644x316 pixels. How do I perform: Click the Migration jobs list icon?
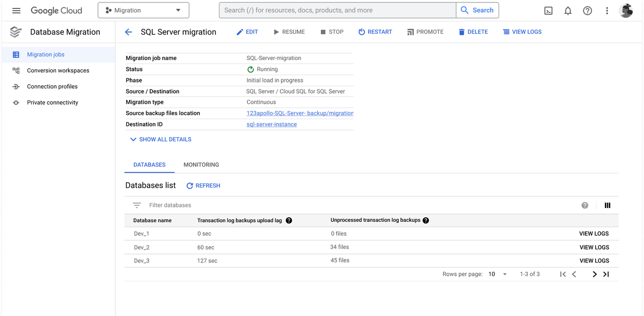(16, 55)
